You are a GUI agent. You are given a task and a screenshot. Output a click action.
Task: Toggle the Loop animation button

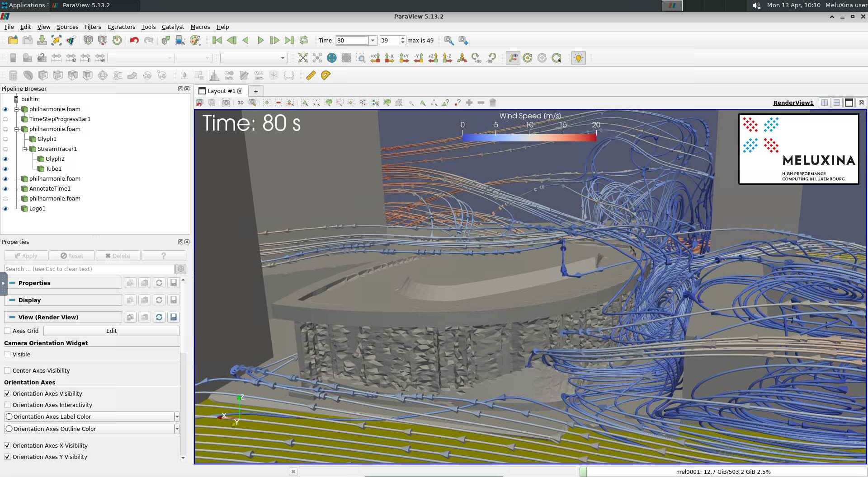(304, 41)
